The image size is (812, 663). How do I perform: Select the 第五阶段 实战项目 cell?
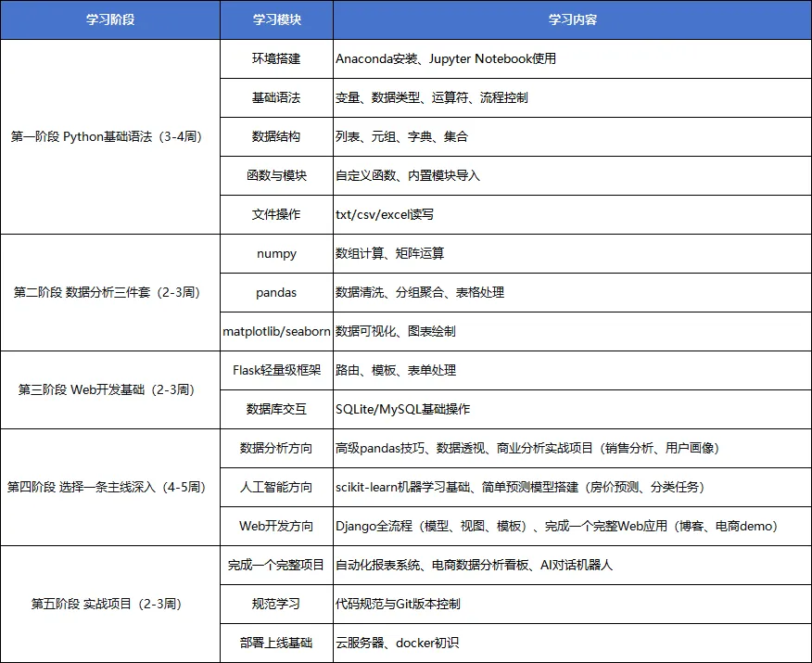point(110,604)
